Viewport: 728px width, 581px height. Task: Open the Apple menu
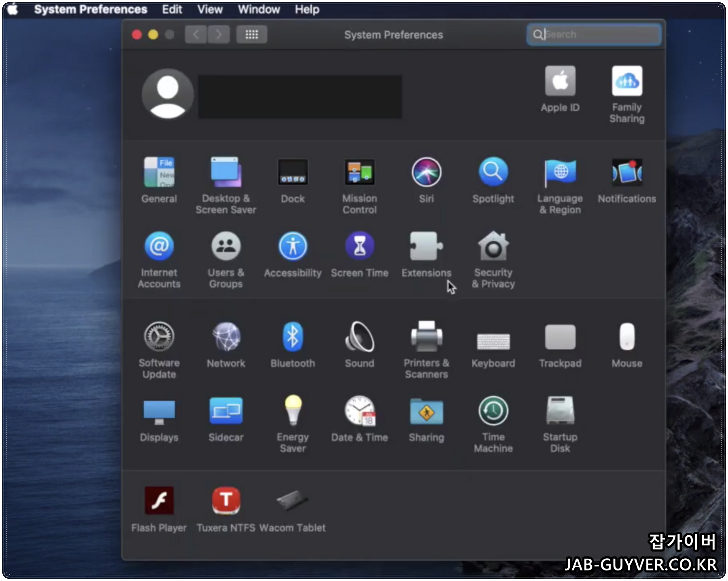13,9
